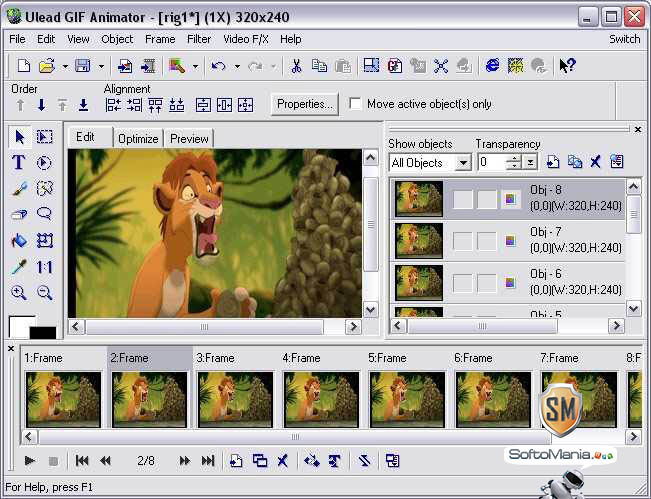The width and height of the screenshot is (651, 499).
Task: Send object to bottom order
Action: point(83,105)
